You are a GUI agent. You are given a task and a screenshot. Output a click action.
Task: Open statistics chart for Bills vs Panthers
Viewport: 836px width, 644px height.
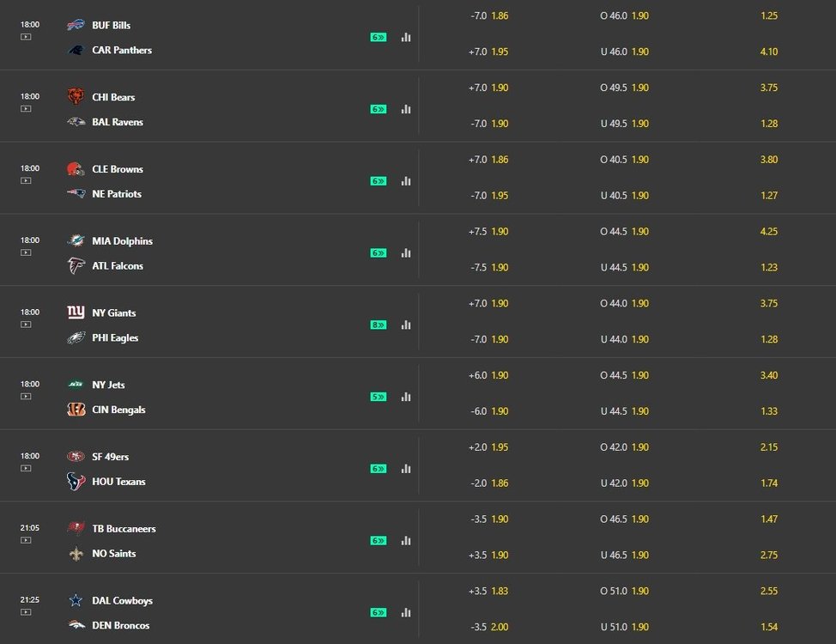click(x=406, y=37)
